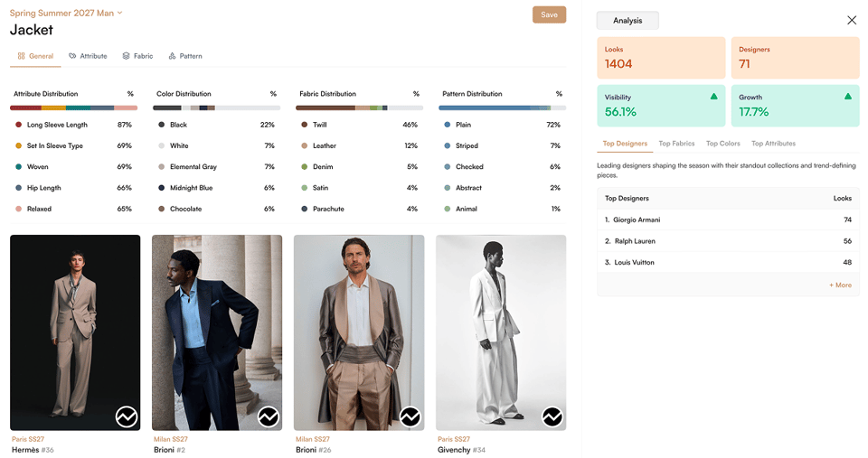Image resolution: width=868 pixels, height=458 pixels.
Task: Open the Givenchy #34 look thumbnail
Action: tap(501, 332)
